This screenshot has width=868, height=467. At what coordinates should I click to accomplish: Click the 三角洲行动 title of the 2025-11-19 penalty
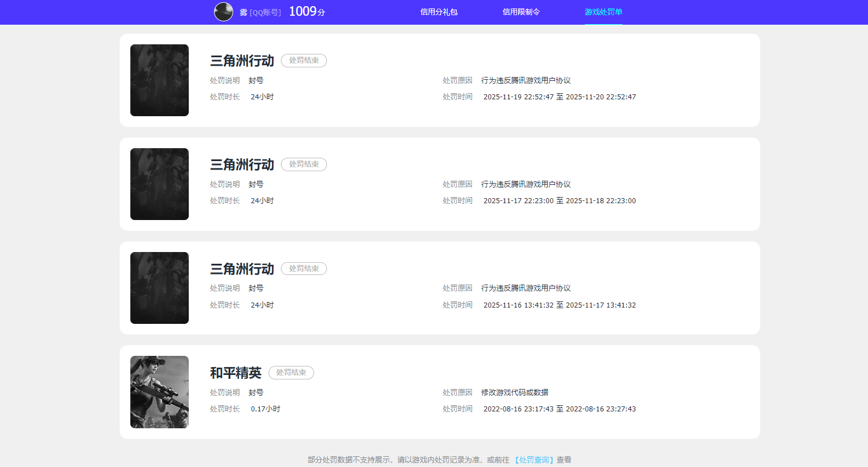click(x=242, y=61)
